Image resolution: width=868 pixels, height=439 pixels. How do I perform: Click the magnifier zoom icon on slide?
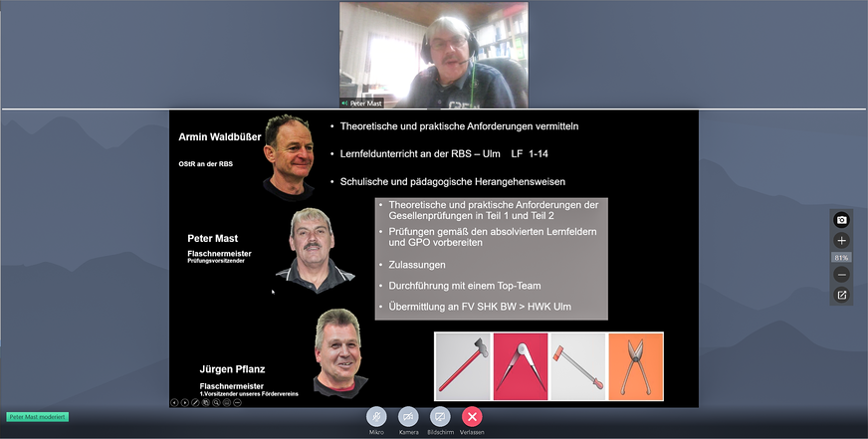tap(216, 402)
